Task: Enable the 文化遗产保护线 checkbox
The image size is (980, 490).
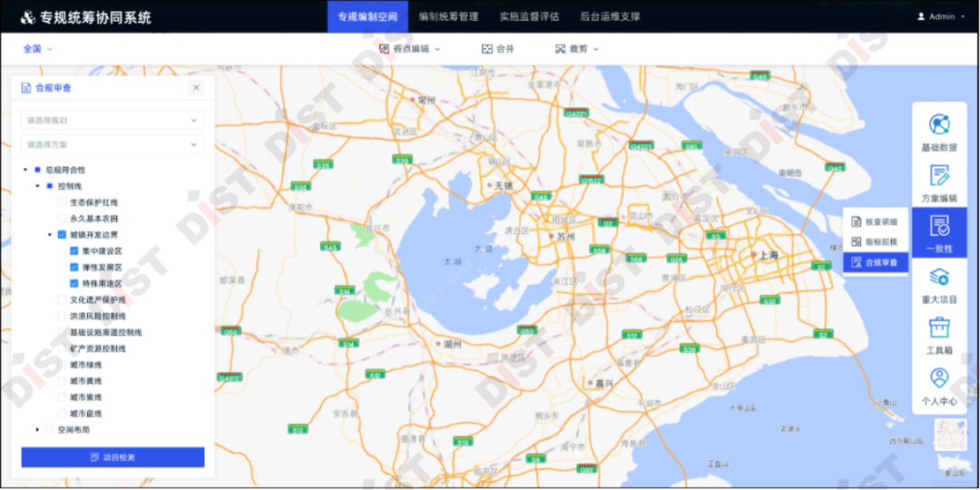Action: click(x=62, y=299)
